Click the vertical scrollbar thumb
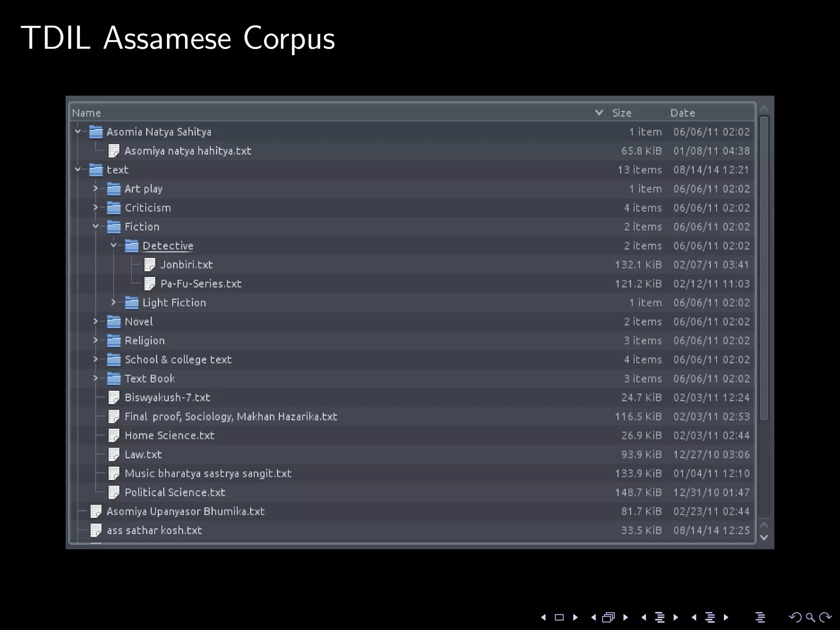The image size is (840, 630). [764, 269]
